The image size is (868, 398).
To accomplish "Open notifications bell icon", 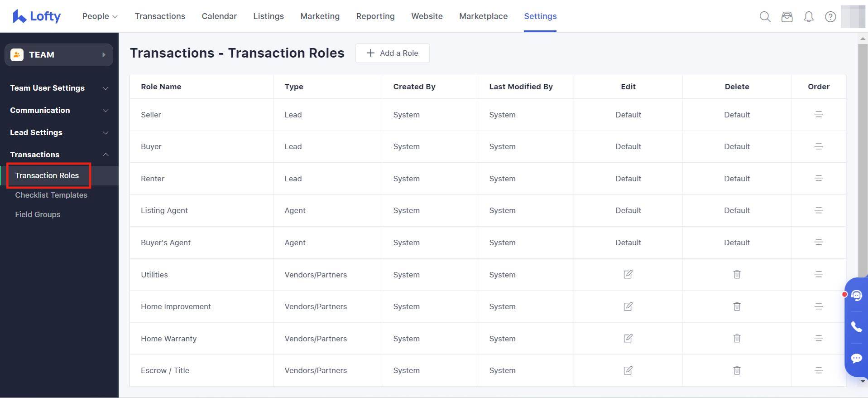I will tap(809, 17).
